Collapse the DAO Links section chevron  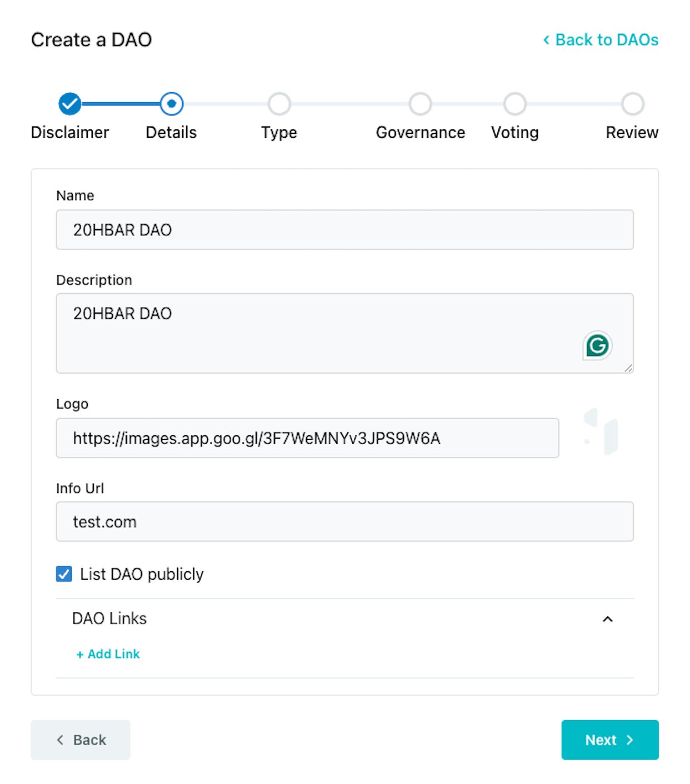tap(608, 619)
